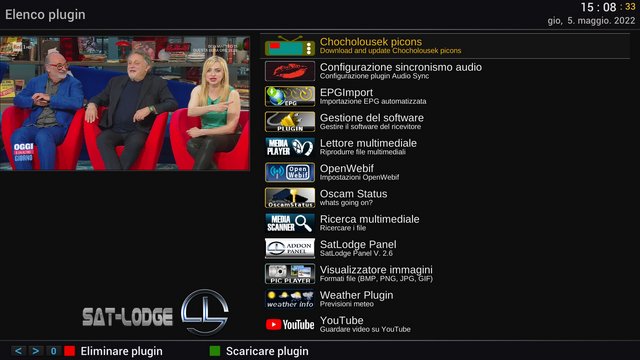Click the OscamStatus icon

click(290, 198)
